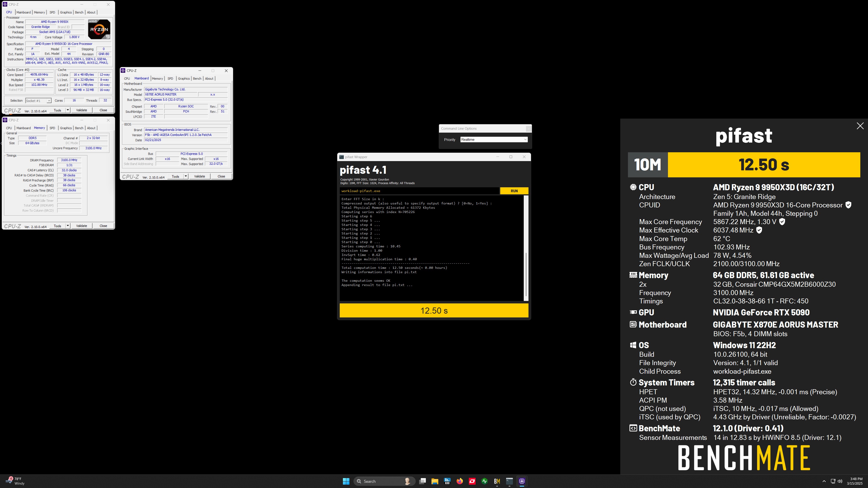
Task: Click the Core Voltage value 1.808 V
Action: [x=74, y=37]
